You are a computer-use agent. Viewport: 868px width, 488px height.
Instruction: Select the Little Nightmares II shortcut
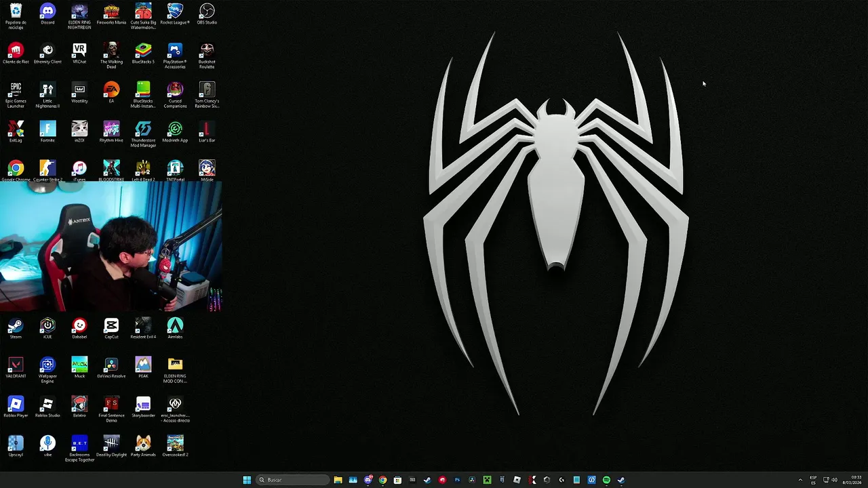[47, 95]
